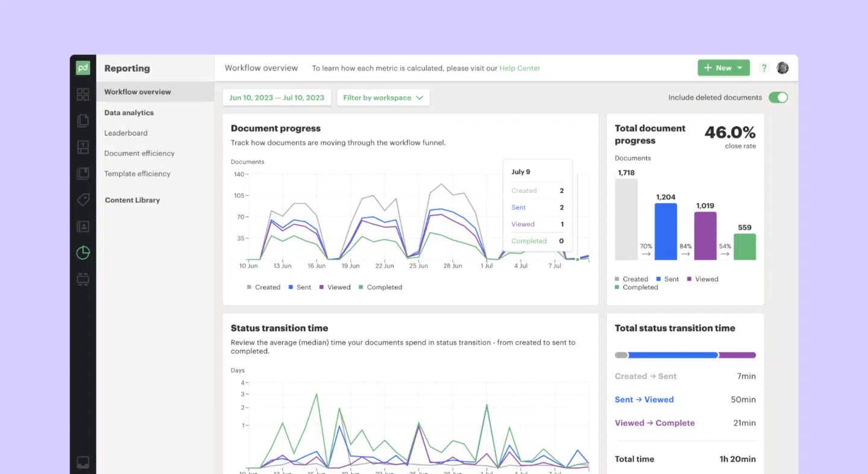Open the Template efficiency page
The height and width of the screenshot is (474, 868).
pyautogui.click(x=137, y=173)
